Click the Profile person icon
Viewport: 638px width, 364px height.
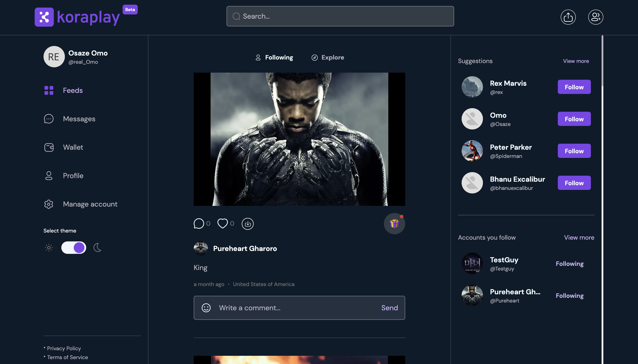click(49, 176)
